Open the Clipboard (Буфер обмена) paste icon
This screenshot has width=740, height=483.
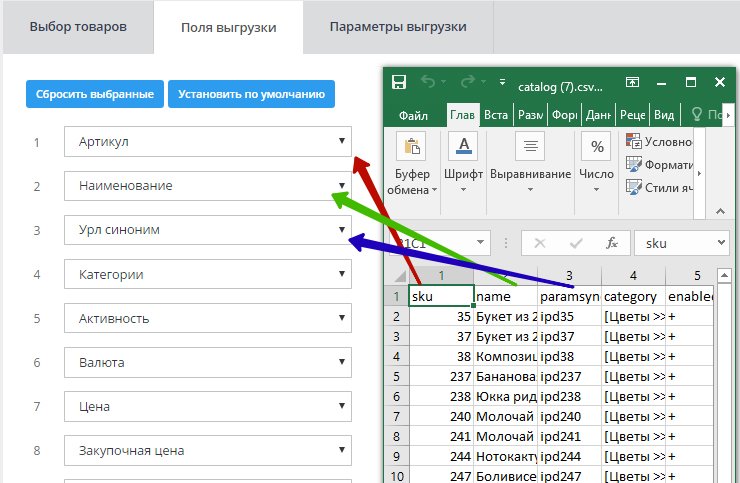pyautogui.click(x=411, y=148)
